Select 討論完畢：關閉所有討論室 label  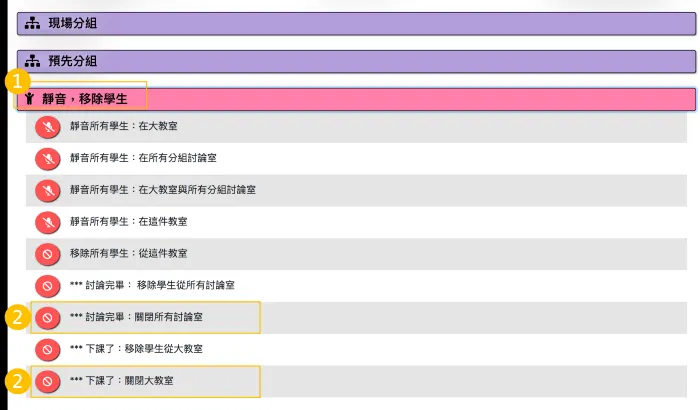pos(152,318)
